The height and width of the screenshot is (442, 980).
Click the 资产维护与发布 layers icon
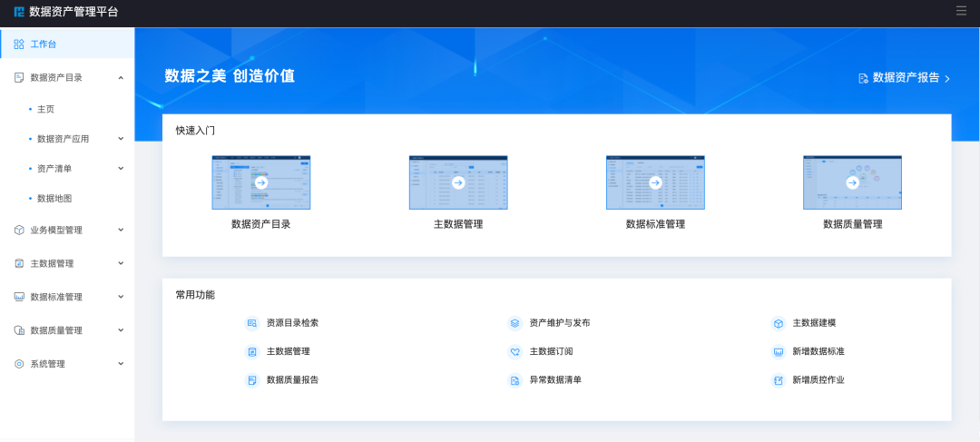(x=514, y=323)
